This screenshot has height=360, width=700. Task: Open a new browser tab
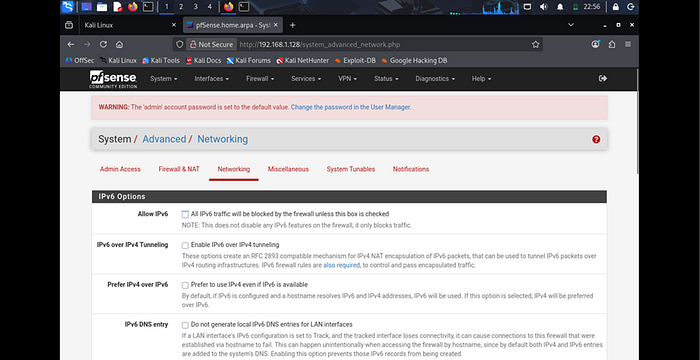[292, 25]
